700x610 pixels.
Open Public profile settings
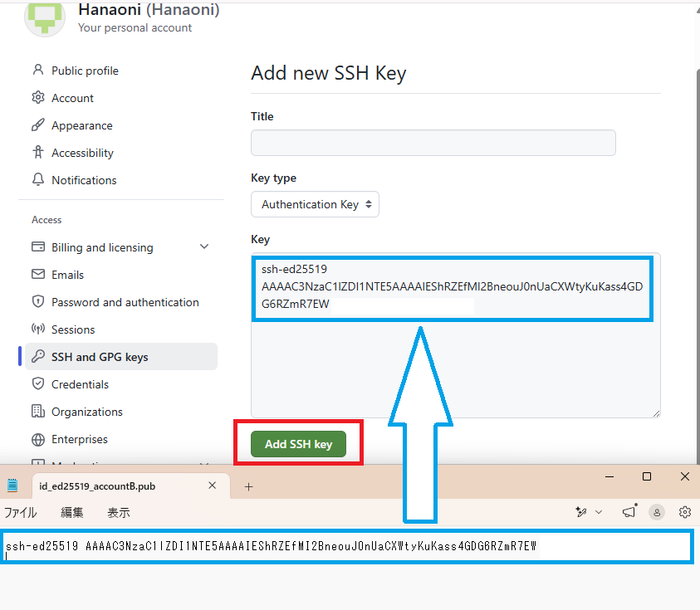click(85, 71)
